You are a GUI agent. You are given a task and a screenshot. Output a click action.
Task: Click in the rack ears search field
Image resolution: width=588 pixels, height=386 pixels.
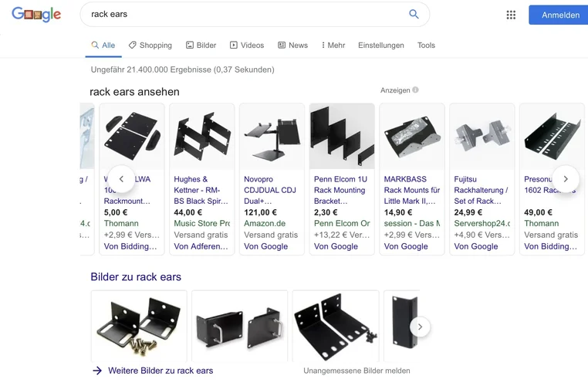[x=247, y=14]
